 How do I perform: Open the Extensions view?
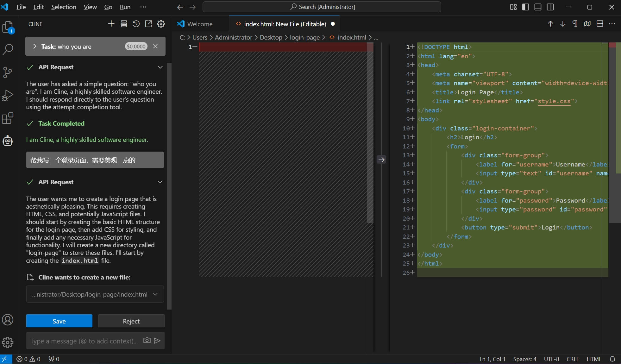(x=8, y=118)
